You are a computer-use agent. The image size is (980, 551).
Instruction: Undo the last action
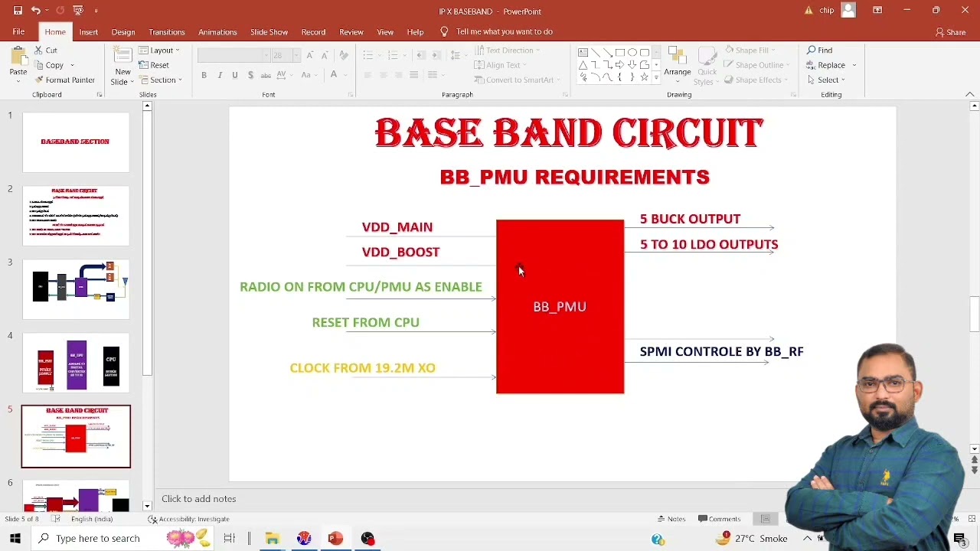[35, 11]
